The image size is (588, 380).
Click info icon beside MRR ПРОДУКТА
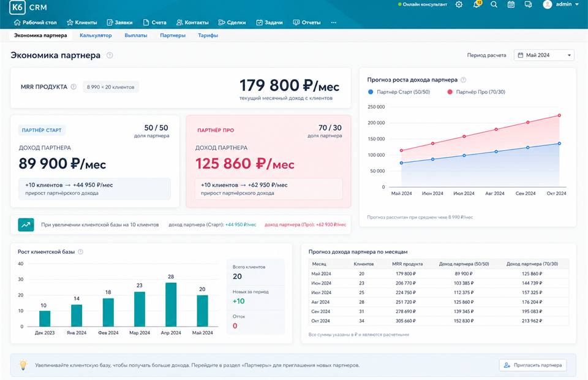73,86
